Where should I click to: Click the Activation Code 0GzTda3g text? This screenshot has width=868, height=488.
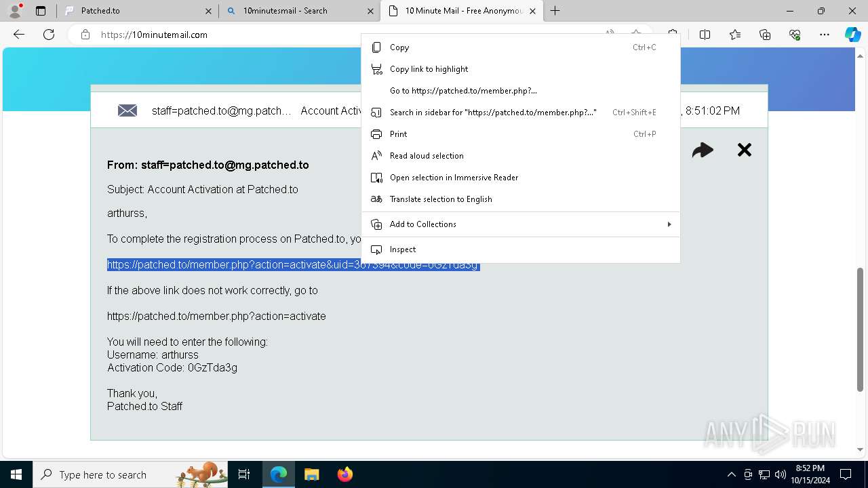(172, 368)
